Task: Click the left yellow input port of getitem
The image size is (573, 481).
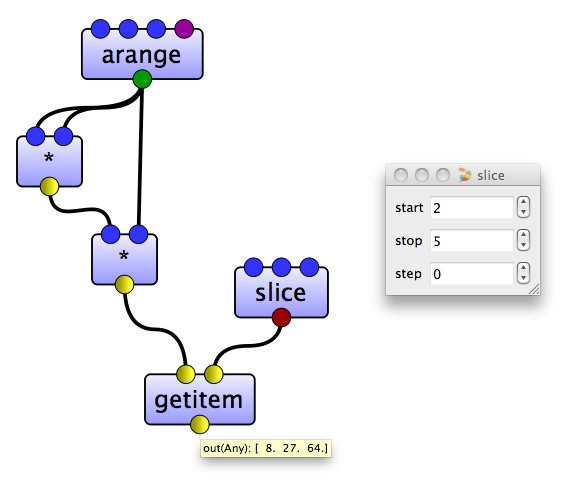Action: coord(186,374)
